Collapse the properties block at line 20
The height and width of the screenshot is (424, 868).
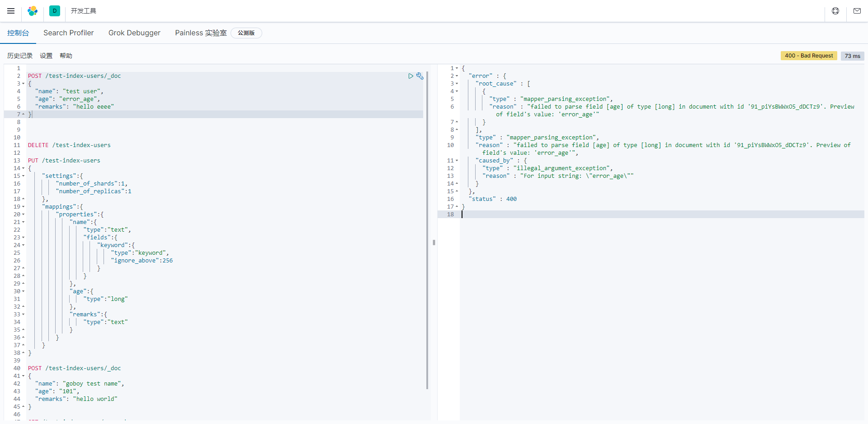pos(24,214)
